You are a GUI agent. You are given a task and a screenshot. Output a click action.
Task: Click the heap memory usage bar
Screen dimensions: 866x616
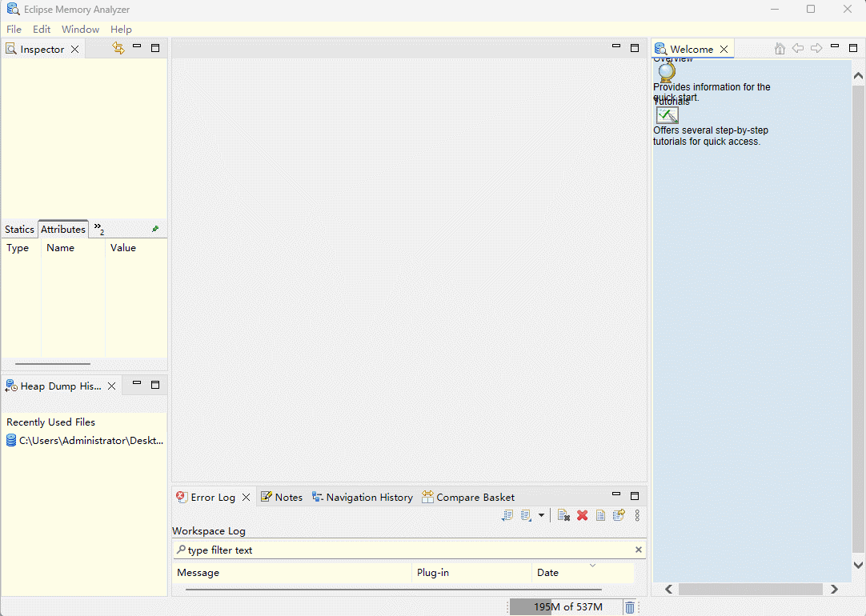click(x=567, y=607)
